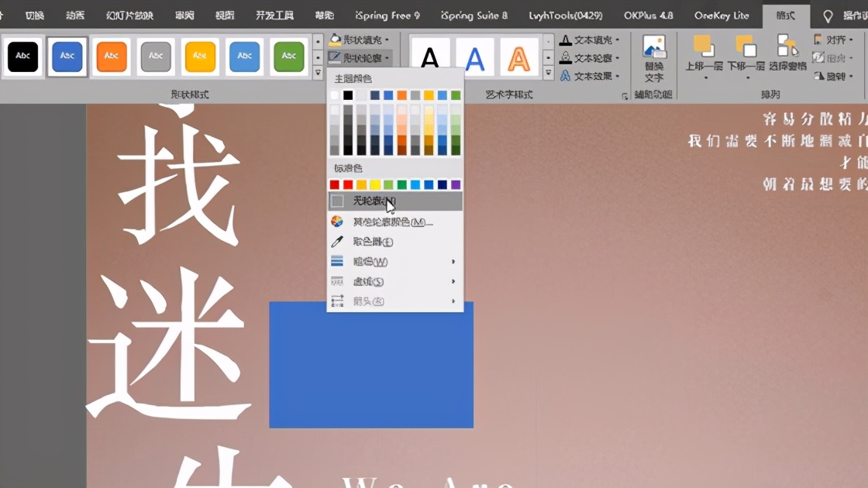The width and height of the screenshot is (868, 488).
Task: Expand the shape styles gallery
Action: [318, 72]
